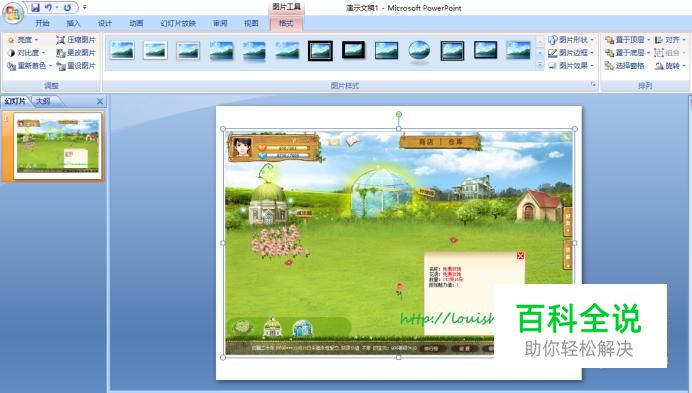Switch to the 动画 (Animations) tab

[x=136, y=23]
